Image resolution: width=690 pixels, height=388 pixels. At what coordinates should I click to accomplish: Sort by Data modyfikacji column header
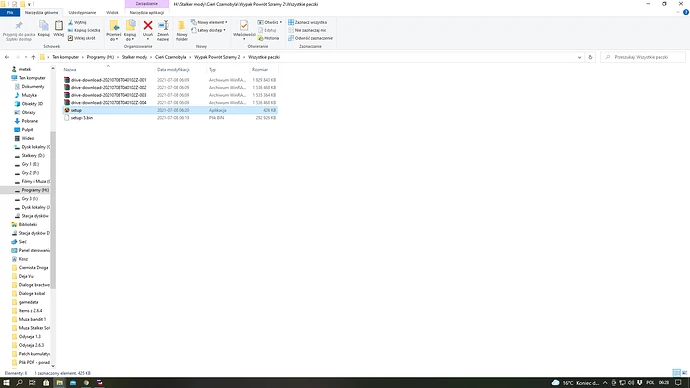point(181,70)
